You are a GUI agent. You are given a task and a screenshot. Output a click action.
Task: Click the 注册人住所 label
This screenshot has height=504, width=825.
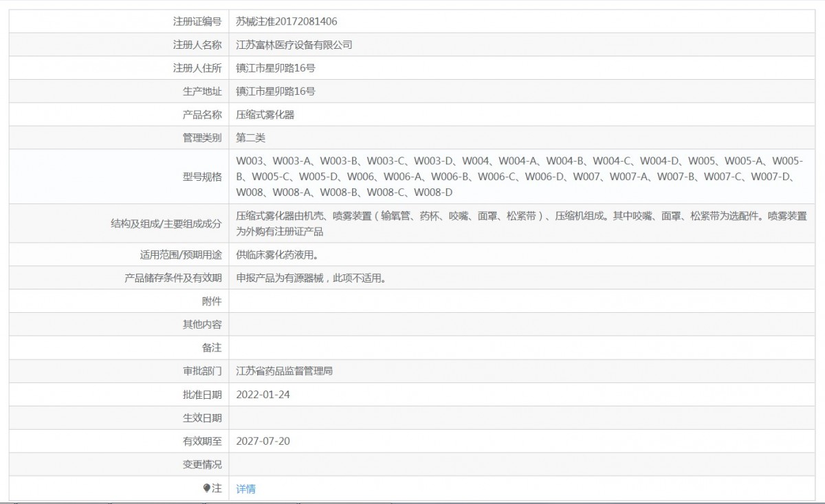197,68
